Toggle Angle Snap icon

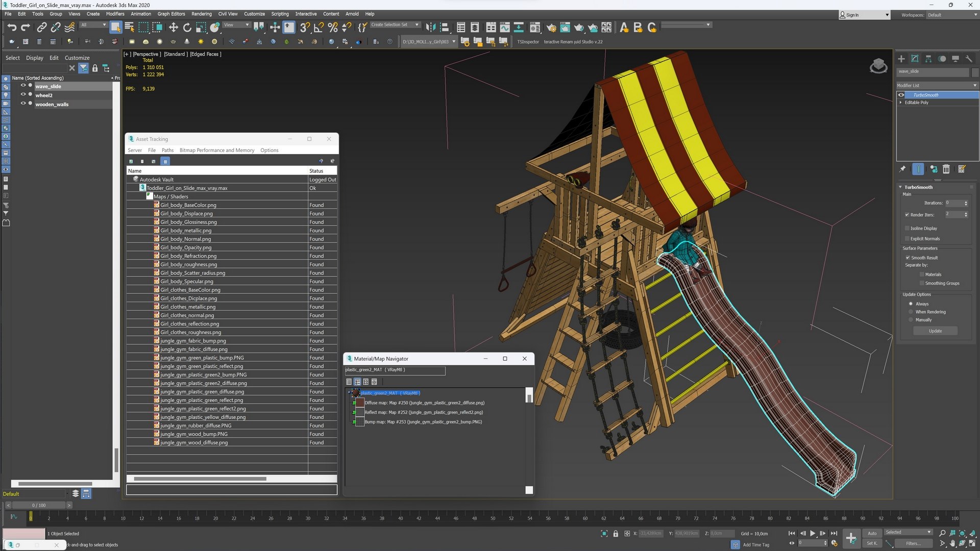click(319, 27)
